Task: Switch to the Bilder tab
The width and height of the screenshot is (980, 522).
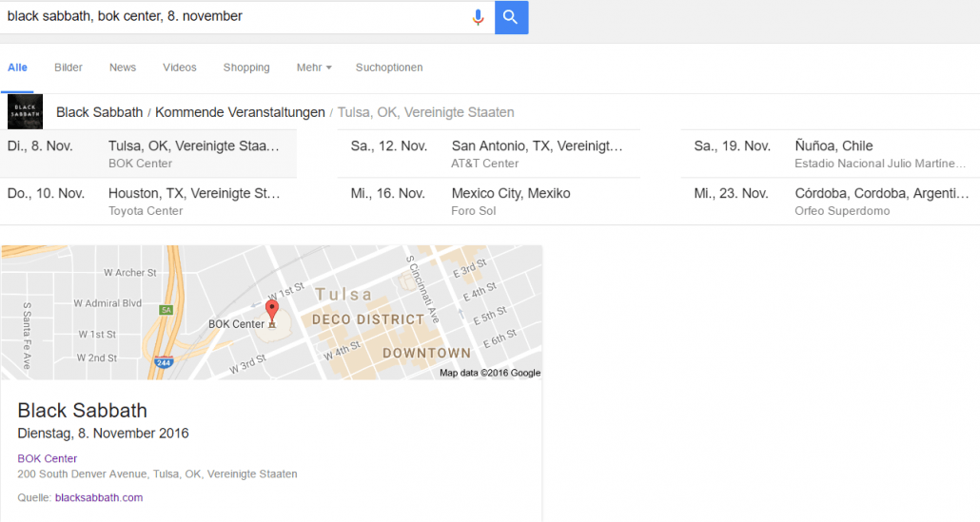Action: pyautogui.click(x=69, y=68)
